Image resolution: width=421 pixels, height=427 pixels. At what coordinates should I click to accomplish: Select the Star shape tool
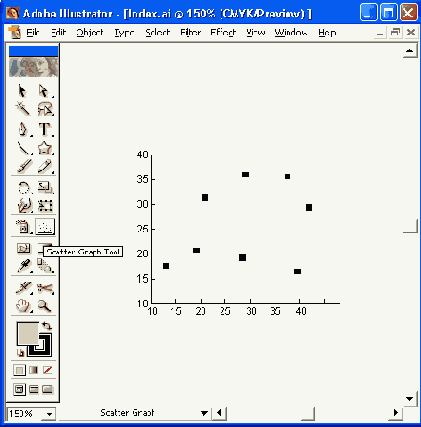tap(45, 148)
